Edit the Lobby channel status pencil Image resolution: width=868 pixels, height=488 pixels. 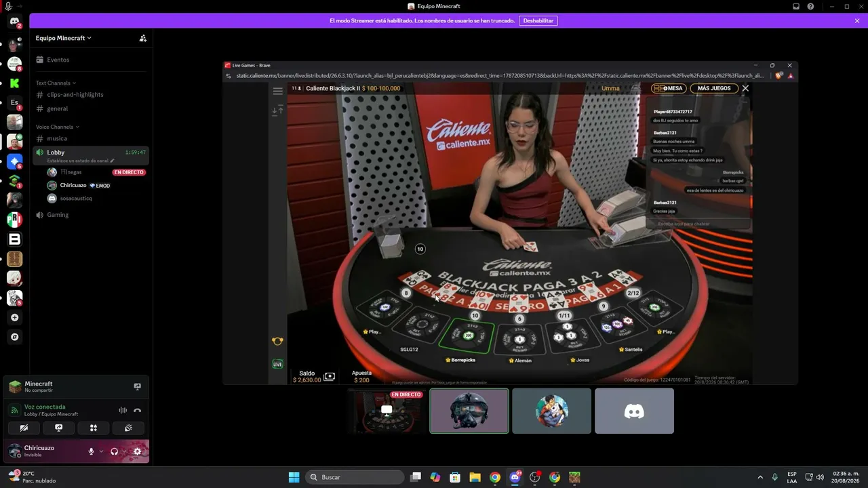pos(113,161)
